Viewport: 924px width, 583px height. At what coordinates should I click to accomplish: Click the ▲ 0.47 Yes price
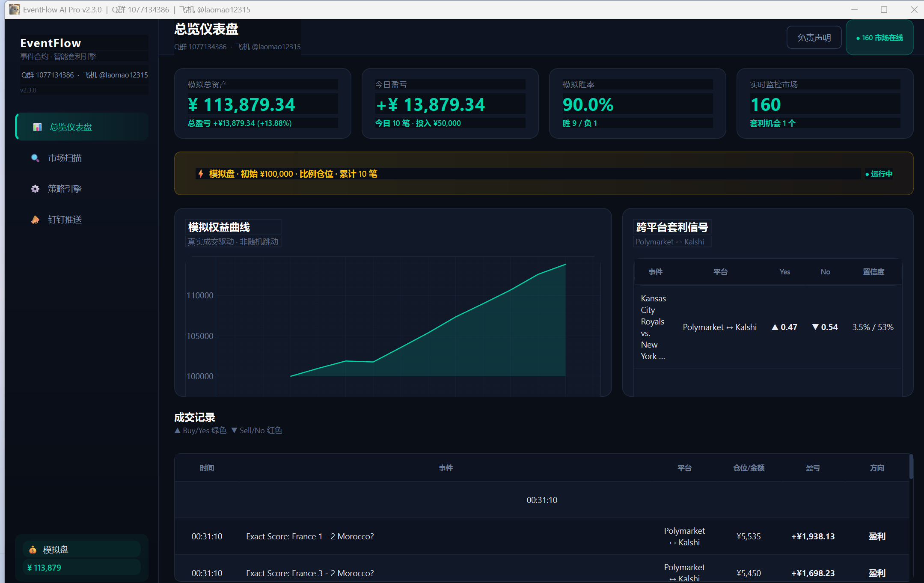(x=784, y=327)
